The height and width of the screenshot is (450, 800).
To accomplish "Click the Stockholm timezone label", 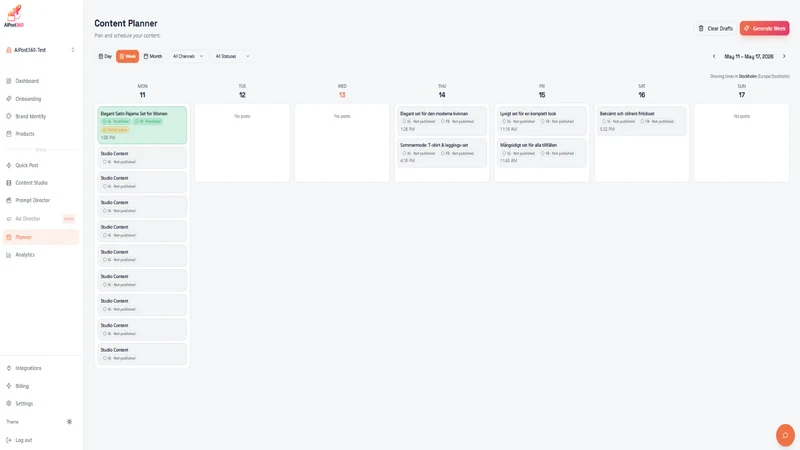I will click(x=749, y=77).
